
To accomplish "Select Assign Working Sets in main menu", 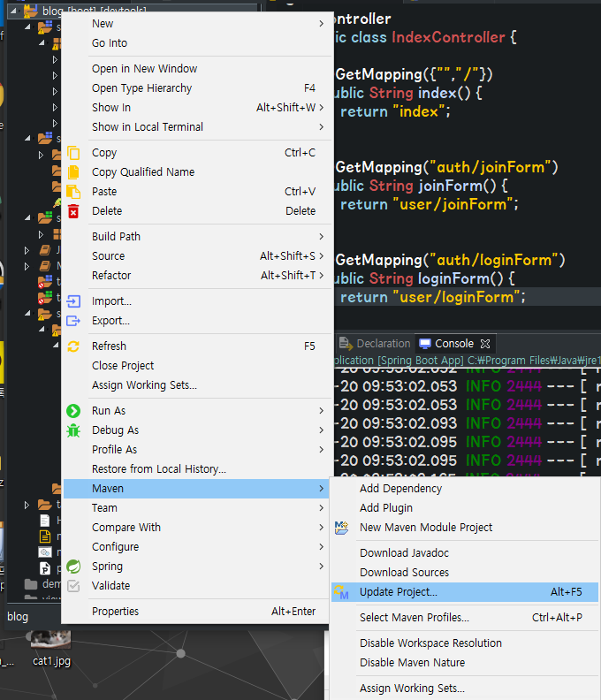I will pos(197,385).
